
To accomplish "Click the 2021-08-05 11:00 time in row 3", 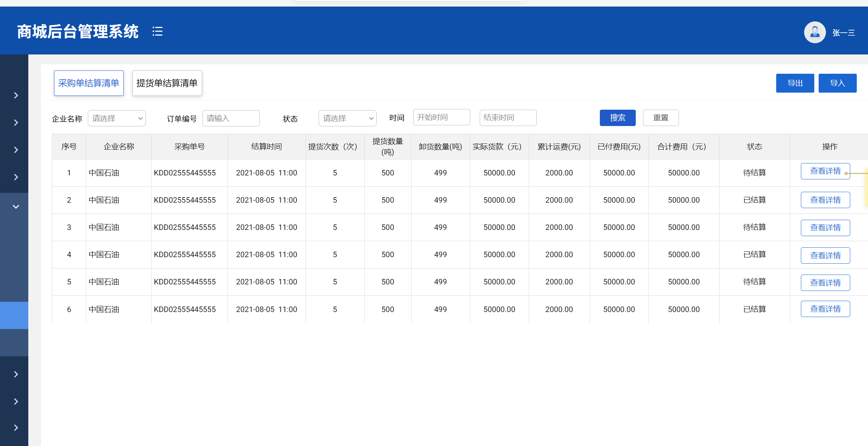I will pos(266,227).
